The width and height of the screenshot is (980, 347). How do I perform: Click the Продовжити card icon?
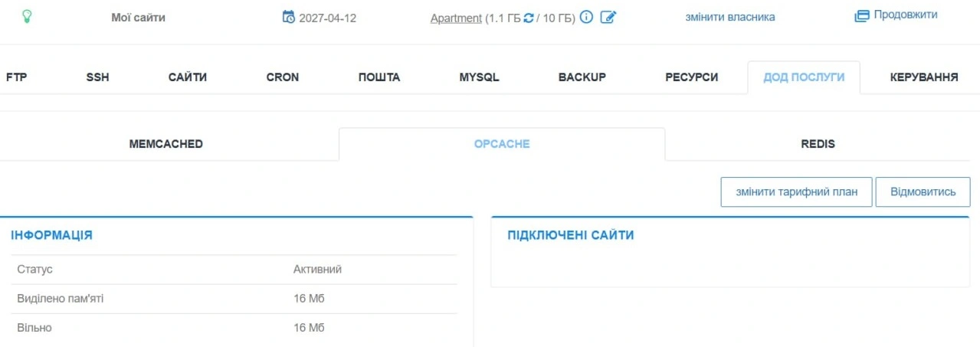[862, 15]
